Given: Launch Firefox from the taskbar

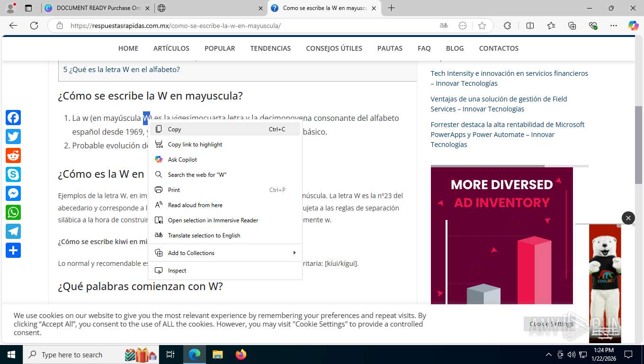Looking at the screenshot, I should pyautogui.click(x=241, y=355).
